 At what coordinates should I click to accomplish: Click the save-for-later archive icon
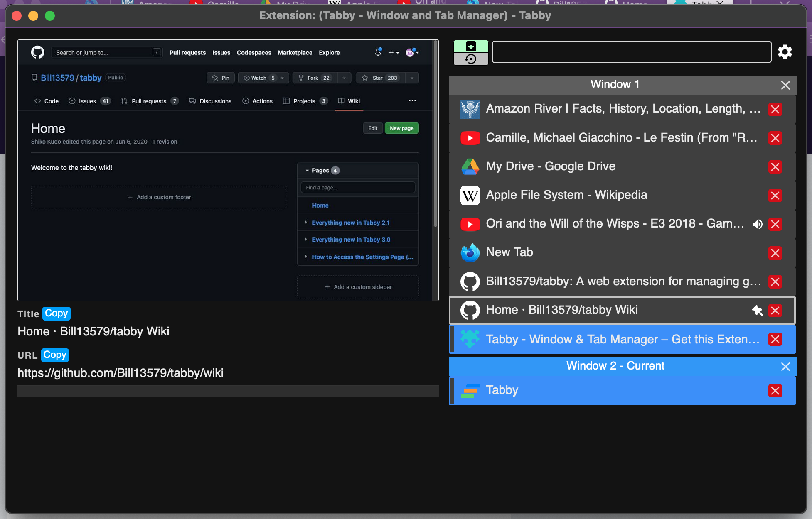(471, 46)
